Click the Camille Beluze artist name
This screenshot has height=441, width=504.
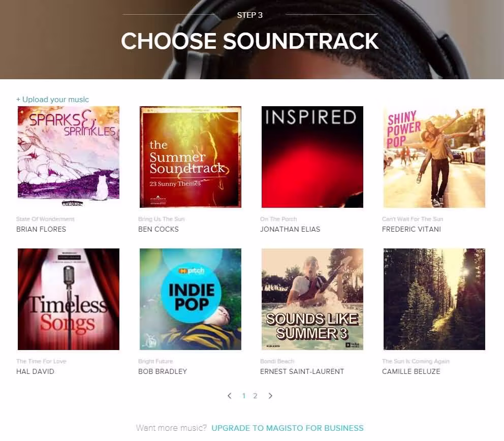coord(411,371)
